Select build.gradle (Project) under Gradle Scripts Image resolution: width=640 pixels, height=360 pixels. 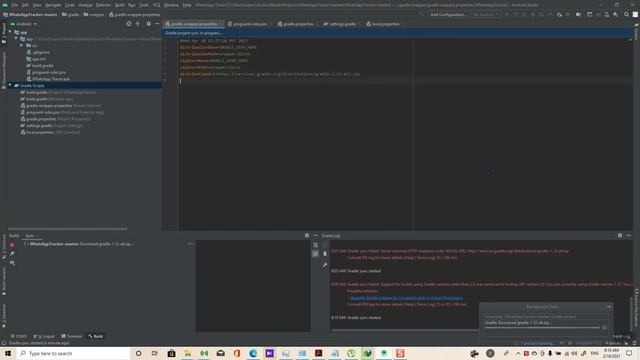click(x=58, y=92)
